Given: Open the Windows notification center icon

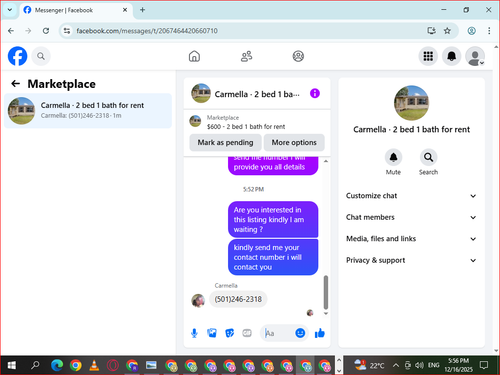Looking at the screenshot, I should 484,365.
